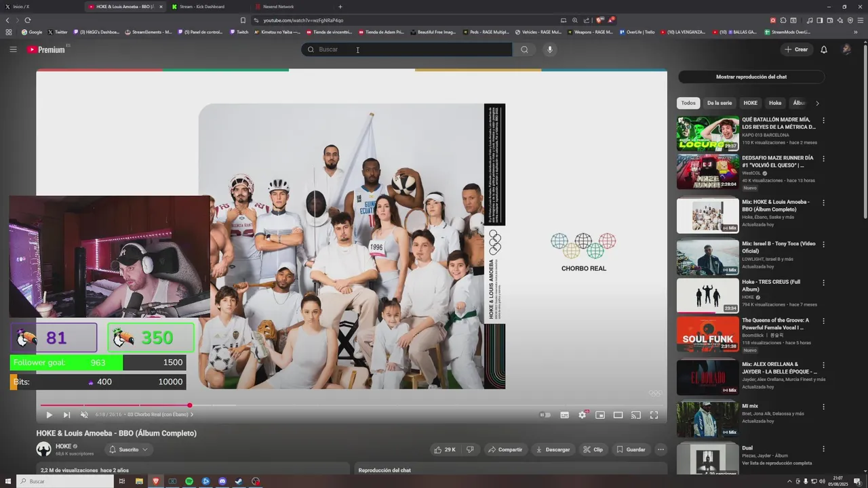The height and width of the screenshot is (488, 868).
Task: Enable theater mode view
Action: point(618,415)
